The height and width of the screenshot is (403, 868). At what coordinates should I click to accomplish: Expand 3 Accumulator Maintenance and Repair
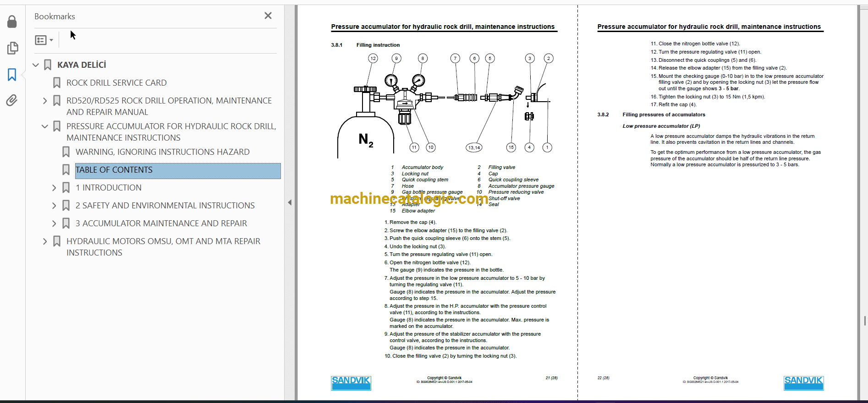54,223
